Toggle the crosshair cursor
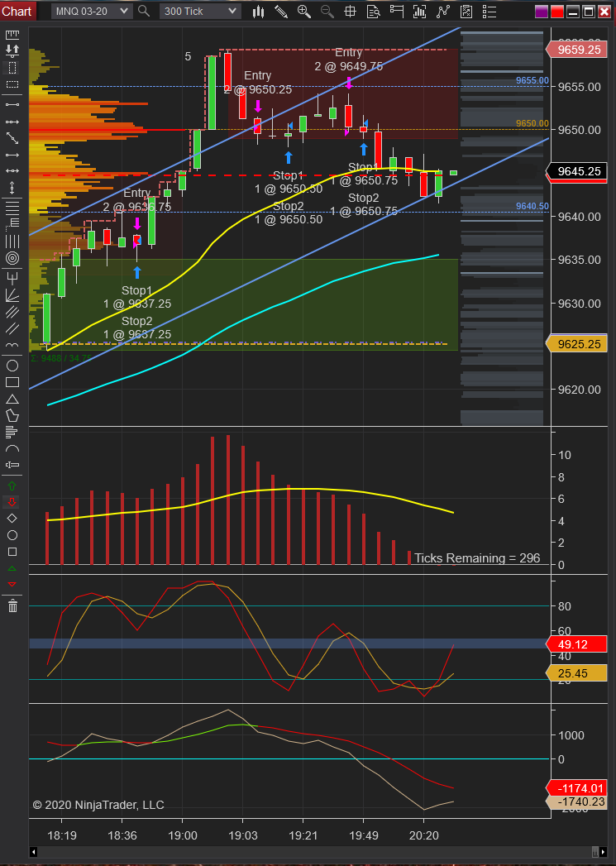This screenshot has width=616, height=866. 350,11
